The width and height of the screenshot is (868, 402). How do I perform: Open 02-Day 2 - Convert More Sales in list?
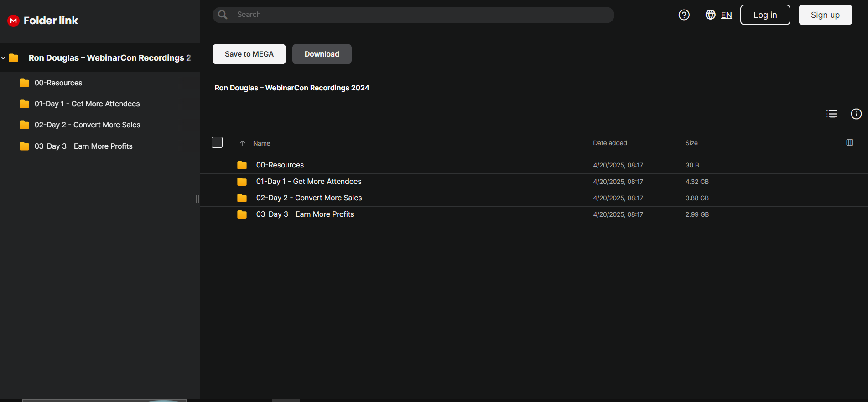click(309, 198)
